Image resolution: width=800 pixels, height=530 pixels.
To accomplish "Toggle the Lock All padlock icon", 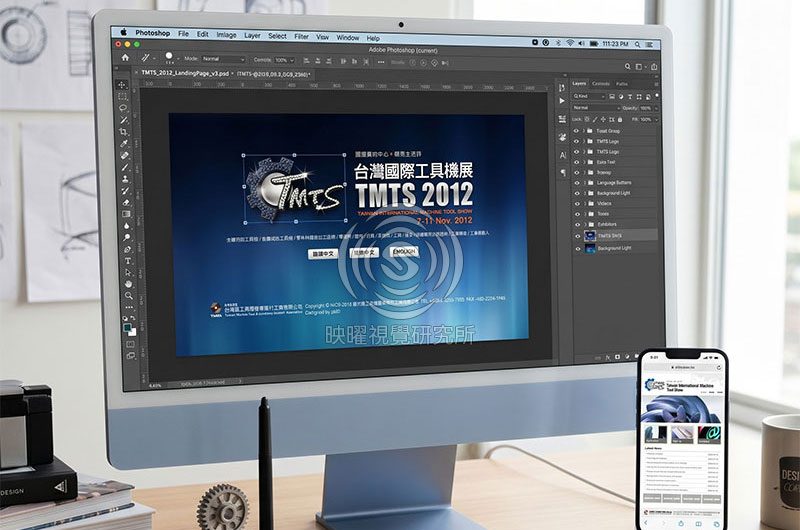I will (620, 119).
